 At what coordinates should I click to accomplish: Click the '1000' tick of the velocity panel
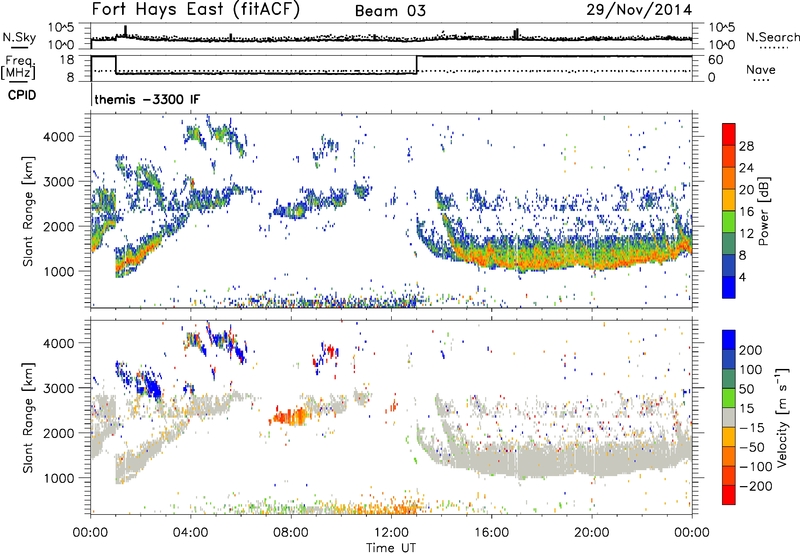coord(59,478)
